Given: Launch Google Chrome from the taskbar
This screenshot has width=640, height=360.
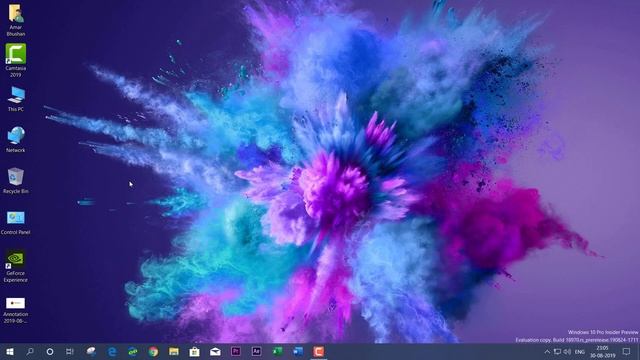Looking at the screenshot, I should [153, 351].
